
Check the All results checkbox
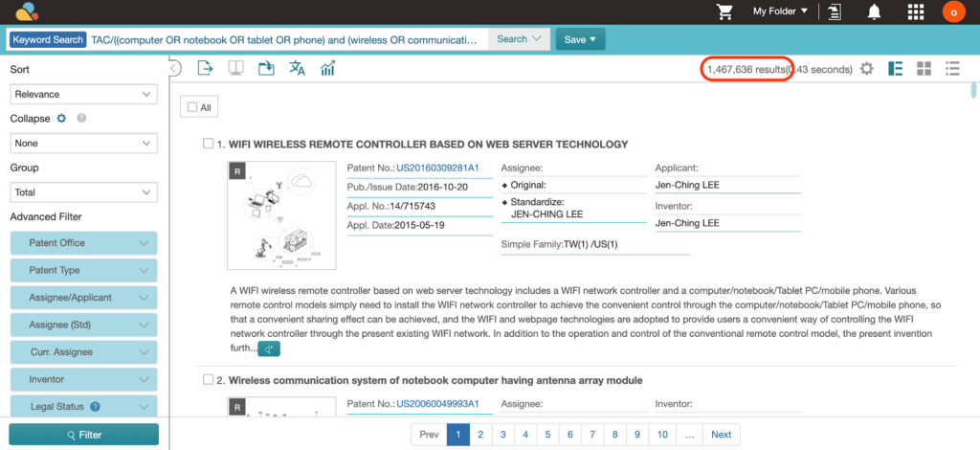(192, 108)
